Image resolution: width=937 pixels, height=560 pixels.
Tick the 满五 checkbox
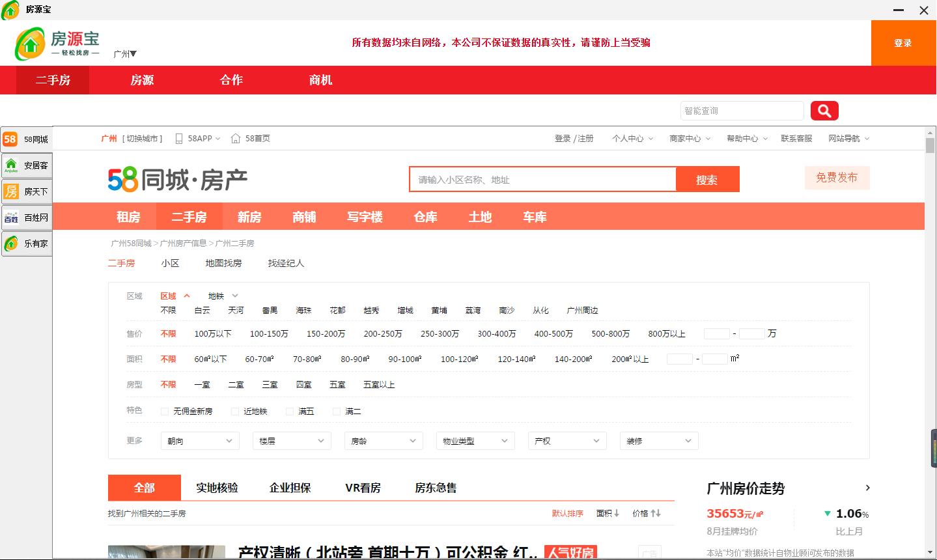point(290,412)
